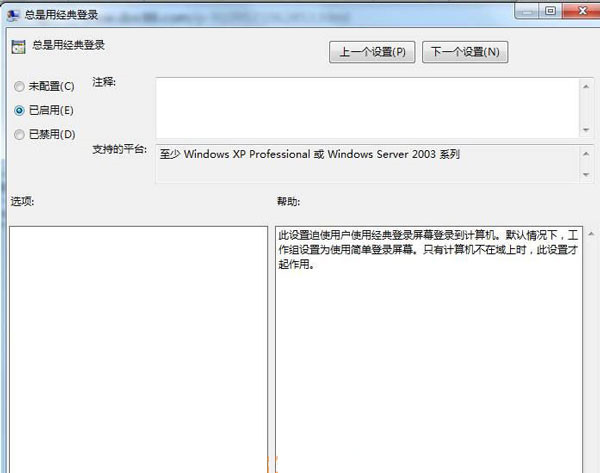The image size is (600, 473).
Task: Click the title bar window icon
Action: click(13, 15)
